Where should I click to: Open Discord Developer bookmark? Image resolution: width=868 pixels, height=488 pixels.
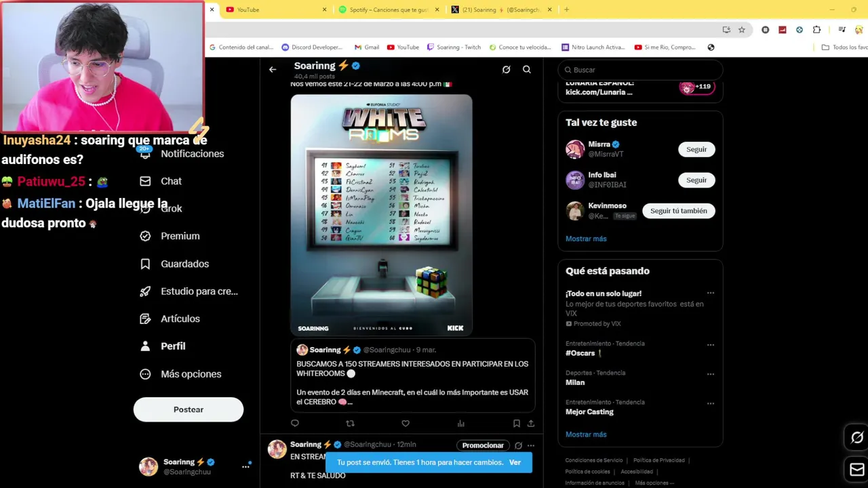(312, 47)
